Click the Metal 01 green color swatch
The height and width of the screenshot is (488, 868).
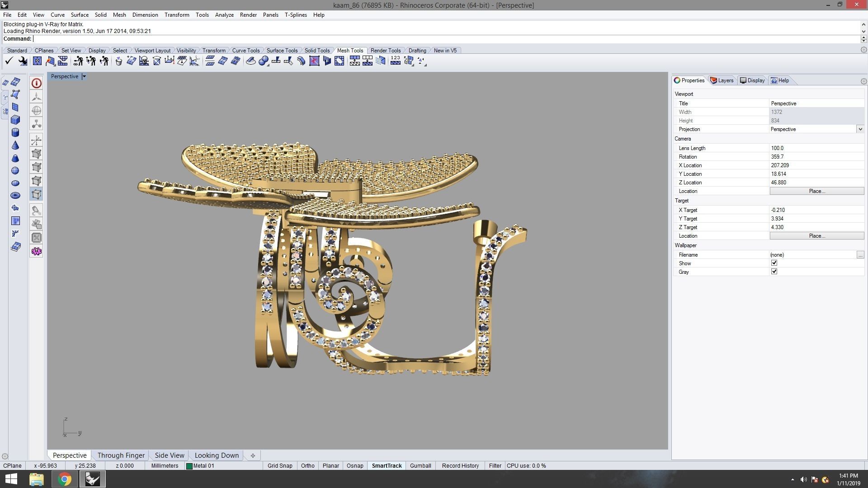tap(189, 466)
